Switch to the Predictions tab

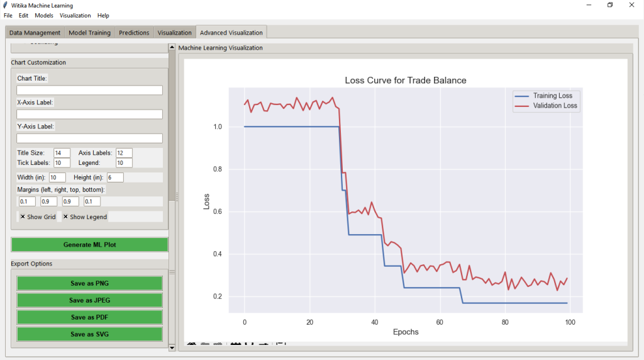coord(134,33)
